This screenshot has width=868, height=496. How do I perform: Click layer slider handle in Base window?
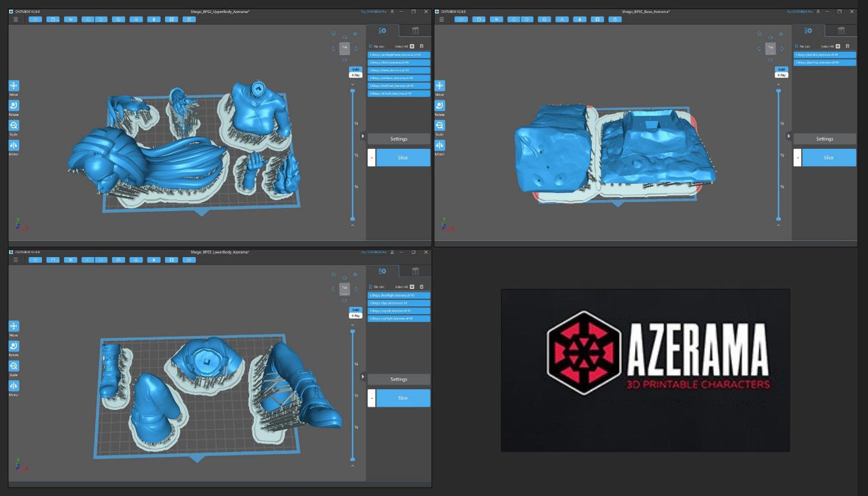click(x=779, y=91)
